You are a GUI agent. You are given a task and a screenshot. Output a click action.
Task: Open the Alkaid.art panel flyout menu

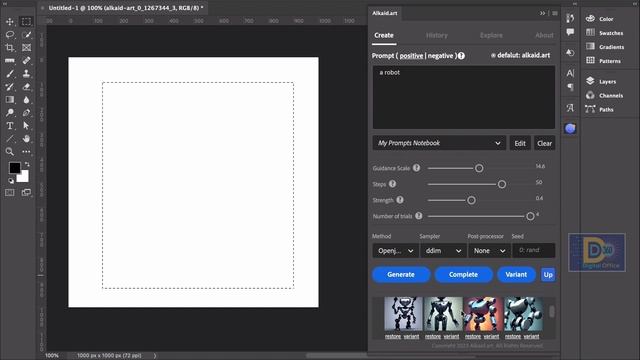(555, 13)
